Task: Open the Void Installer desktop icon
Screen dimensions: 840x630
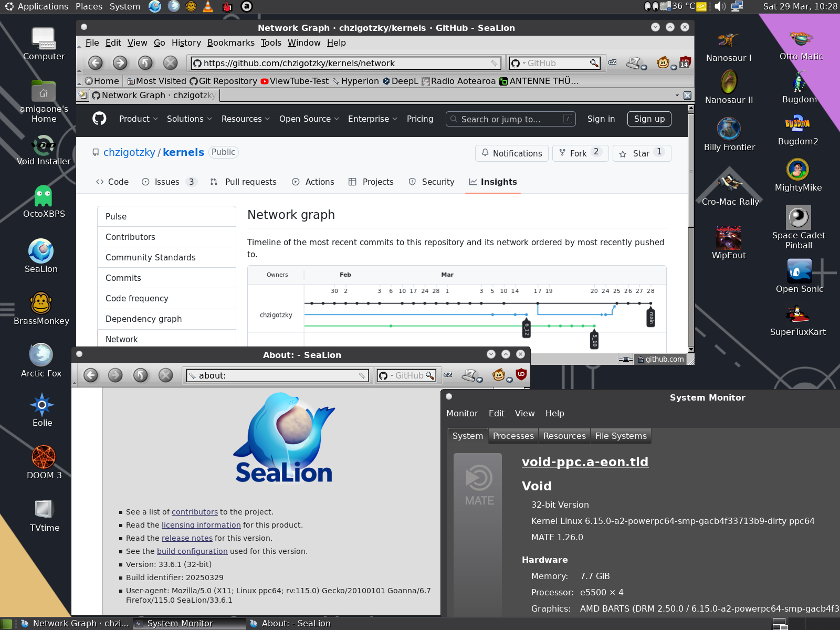Action: [44, 151]
